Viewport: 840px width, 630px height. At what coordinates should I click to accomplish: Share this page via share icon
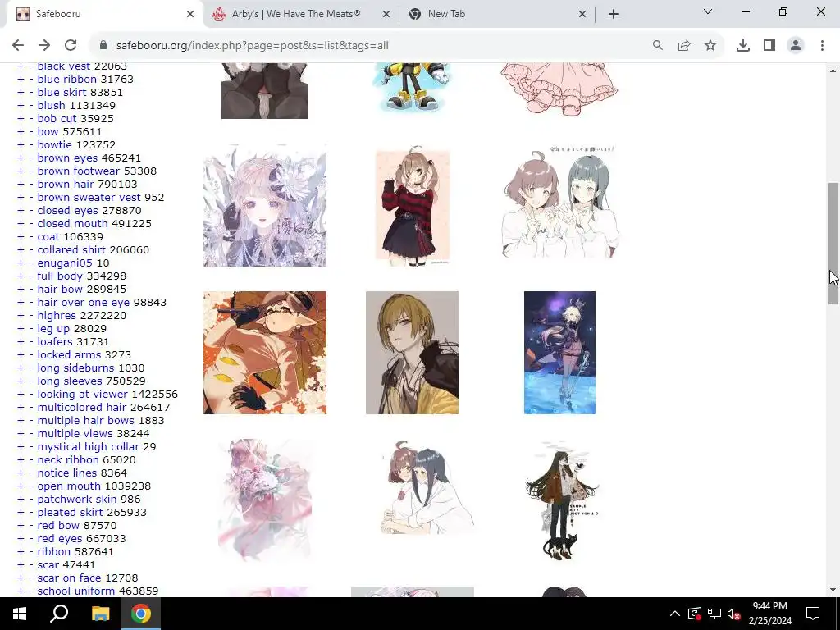684,45
